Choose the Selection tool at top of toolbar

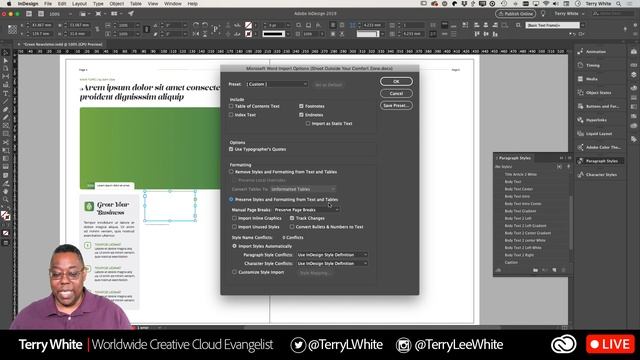6,53
